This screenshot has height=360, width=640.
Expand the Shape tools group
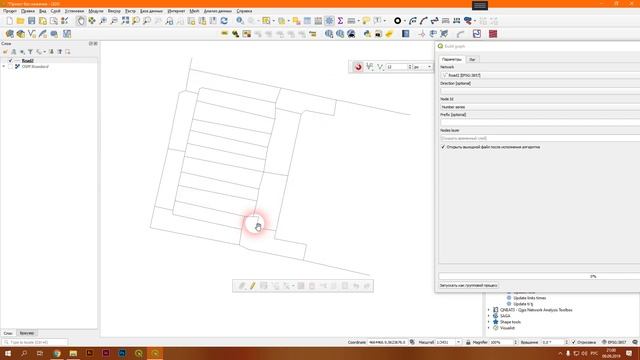[x=489, y=322]
